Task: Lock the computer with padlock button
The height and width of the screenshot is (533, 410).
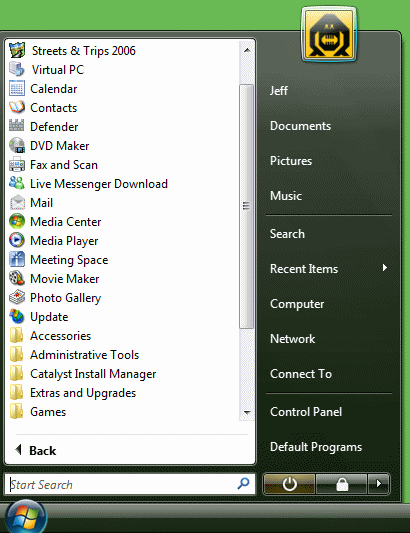Action: 342,483
